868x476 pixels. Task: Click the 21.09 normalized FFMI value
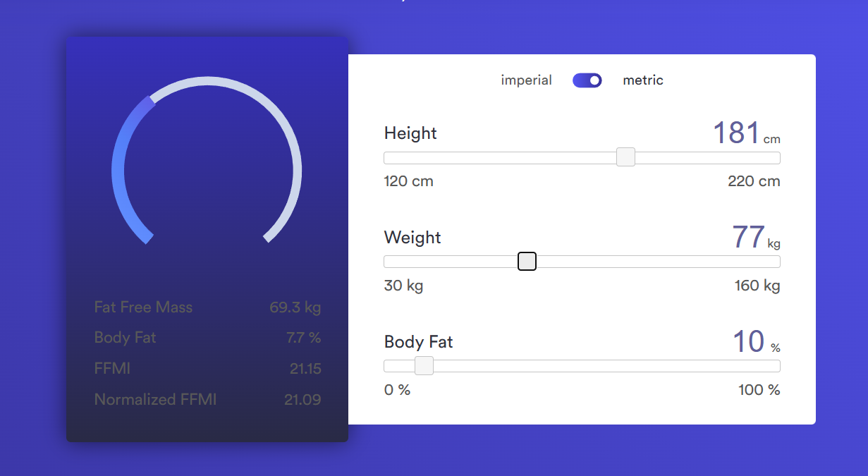(302, 400)
